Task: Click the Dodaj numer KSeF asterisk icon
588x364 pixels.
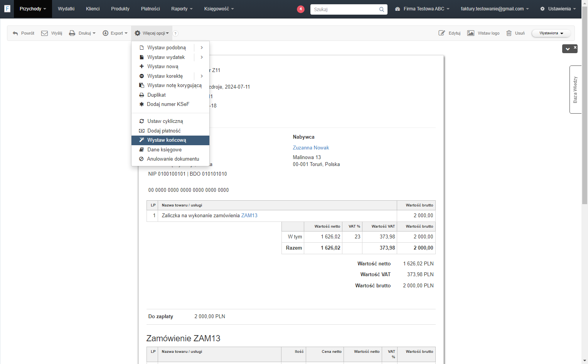Action: coord(142,104)
